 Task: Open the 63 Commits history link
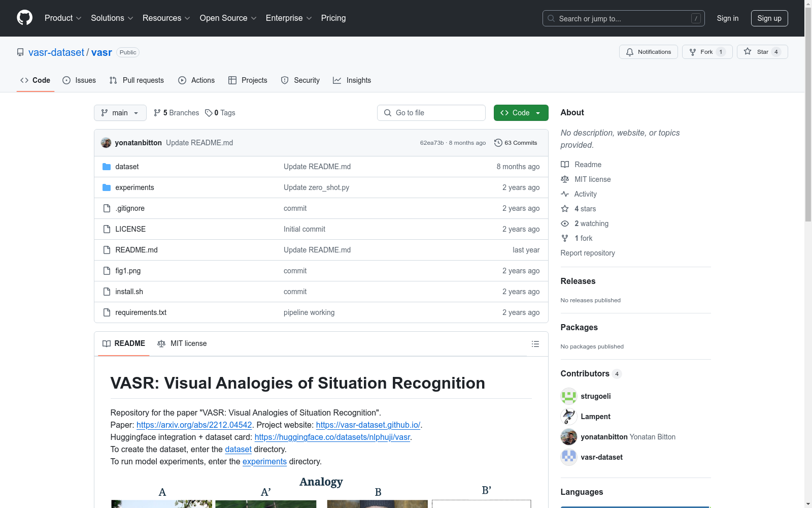pos(516,143)
